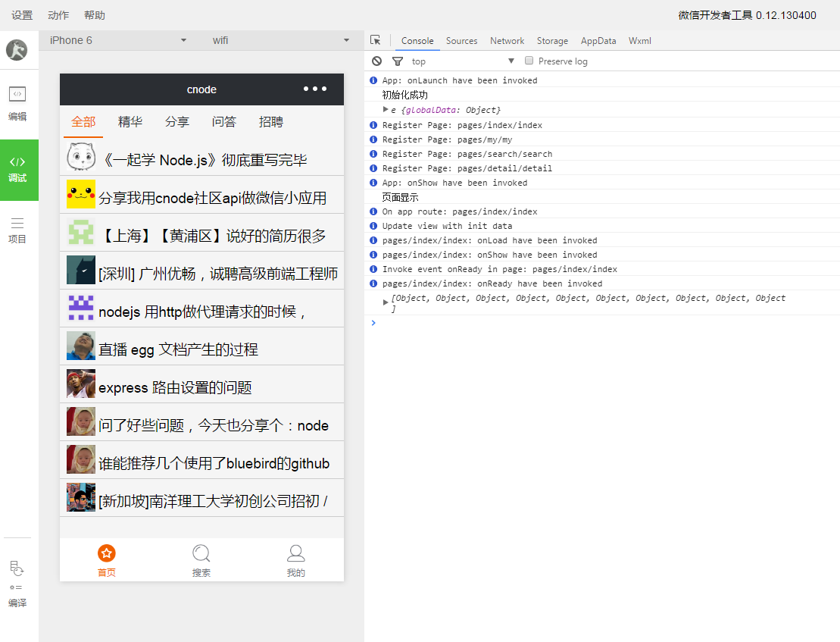The width and height of the screenshot is (840, 642).
Task: Click the console filter funnel icon
Action: point(398,61)
